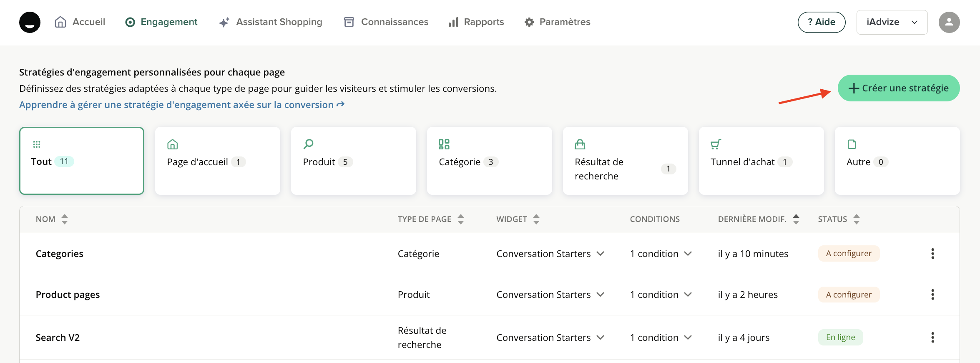Go to the Rapports menu

pos(476,22)
